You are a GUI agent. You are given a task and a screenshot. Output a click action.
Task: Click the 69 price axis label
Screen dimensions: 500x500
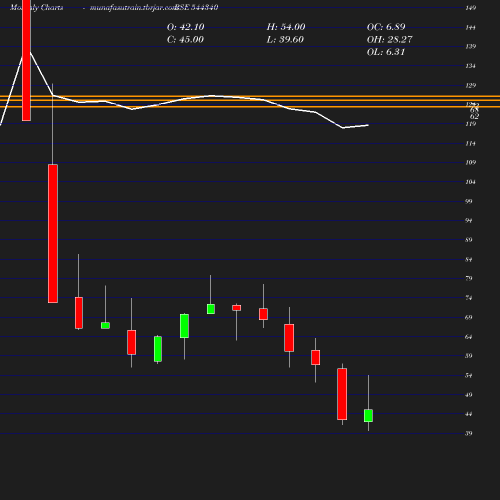pos(469,317)
